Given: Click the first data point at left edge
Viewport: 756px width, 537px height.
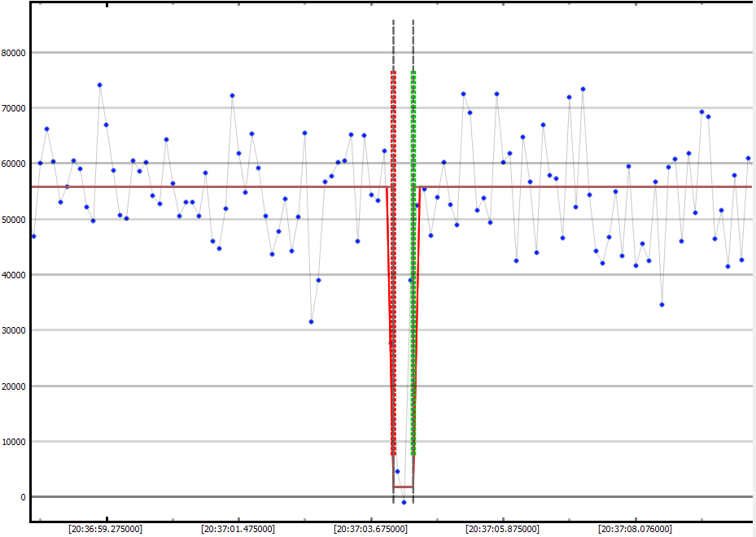Looking at the screenshot, I should pos(33,236).
